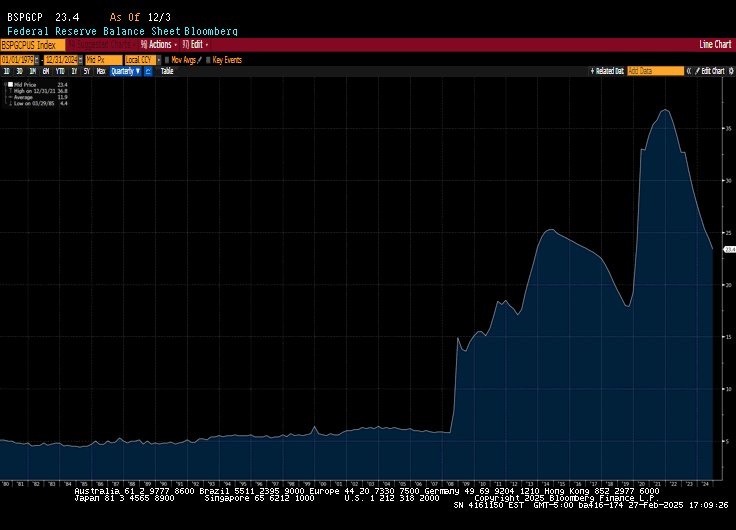
Task: Click the 35 y-axis label
Action: tap(729, 129)
